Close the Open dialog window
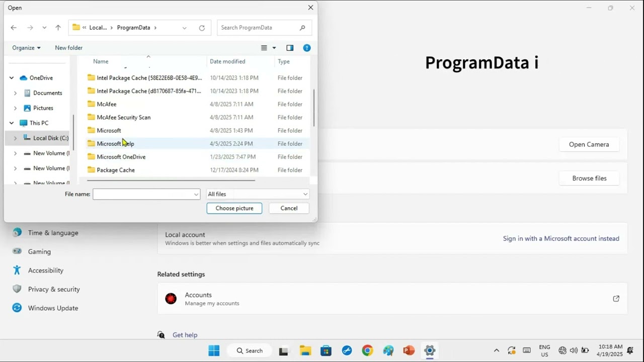 click(310, 8)
